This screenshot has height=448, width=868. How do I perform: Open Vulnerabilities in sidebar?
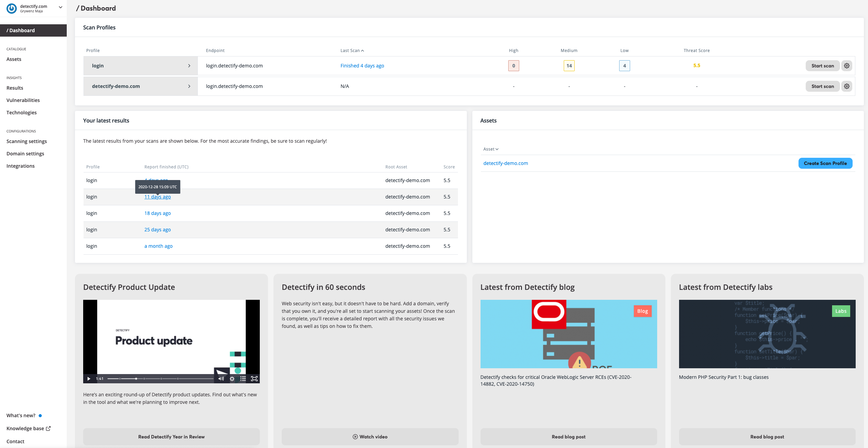tap(23, 100)
